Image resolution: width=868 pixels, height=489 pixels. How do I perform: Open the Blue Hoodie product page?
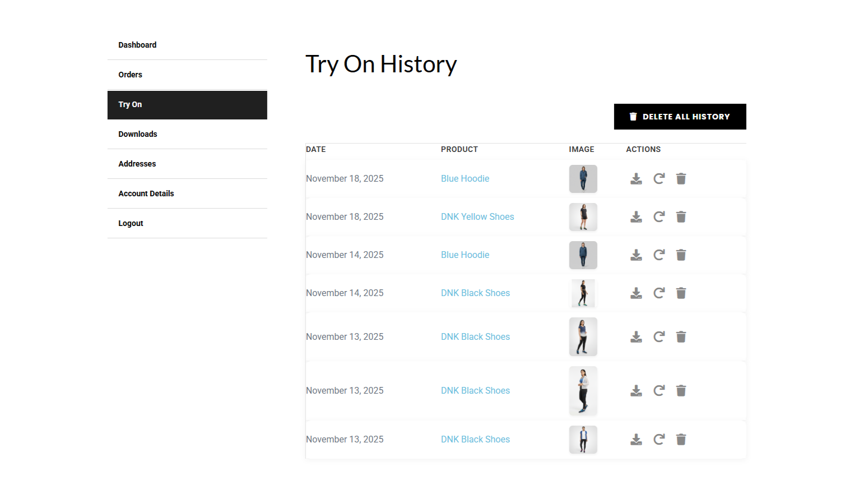pos(465,178)
